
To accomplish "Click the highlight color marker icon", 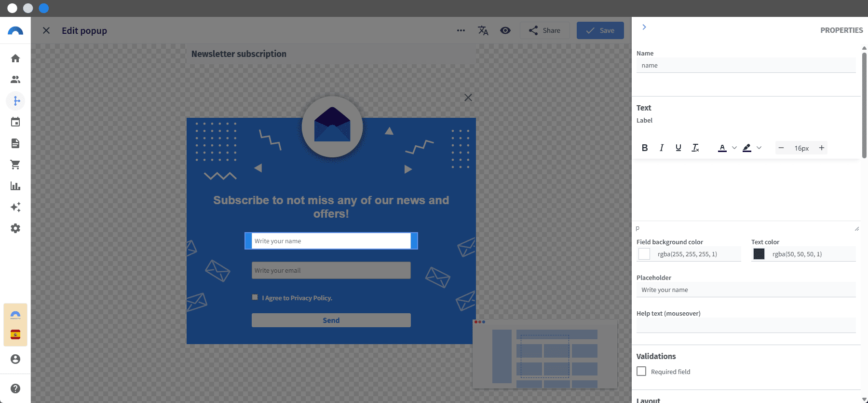I will coord(747,148).
